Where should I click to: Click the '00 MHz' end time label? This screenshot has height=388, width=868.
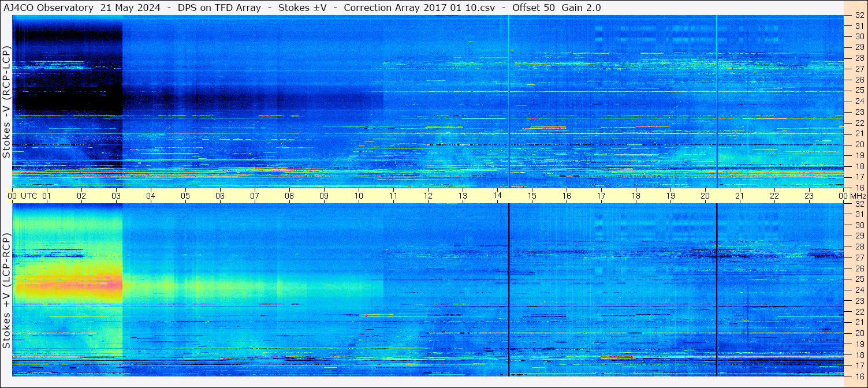click(x=852, y=196)
